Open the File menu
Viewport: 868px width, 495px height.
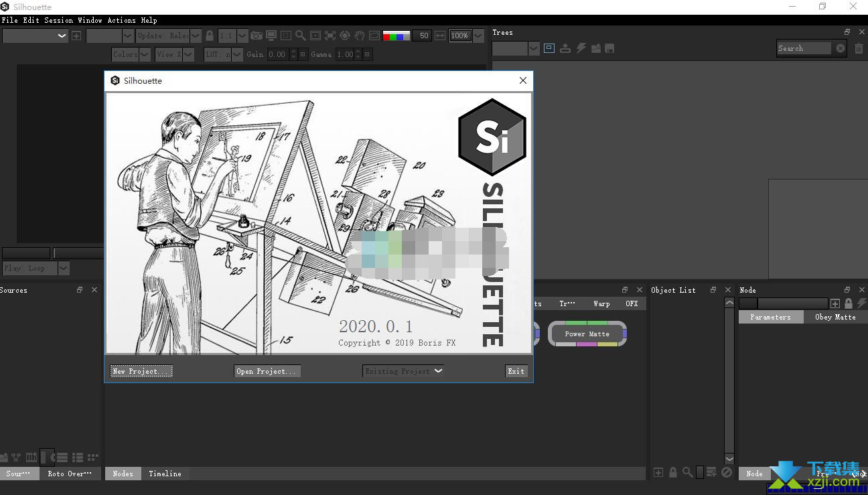[10, 20]
